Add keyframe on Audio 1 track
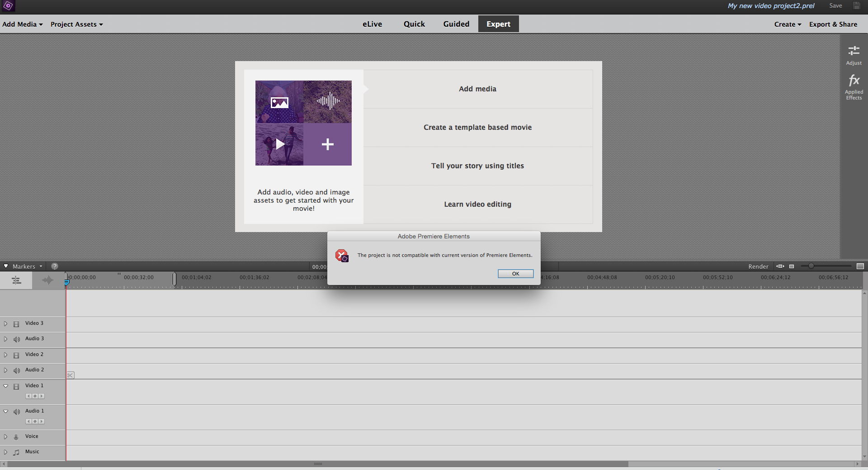This screenshot has height=470, width=868. point(35,421)
